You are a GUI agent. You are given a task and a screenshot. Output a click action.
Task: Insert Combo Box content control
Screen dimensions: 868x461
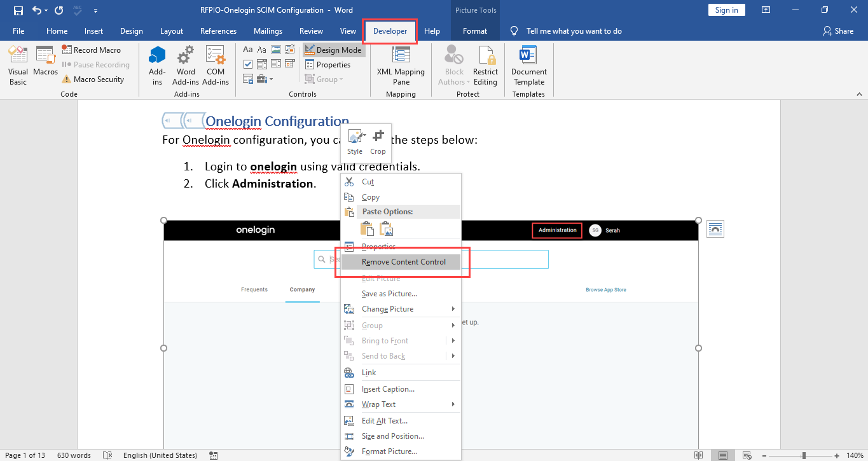(262, 64)
